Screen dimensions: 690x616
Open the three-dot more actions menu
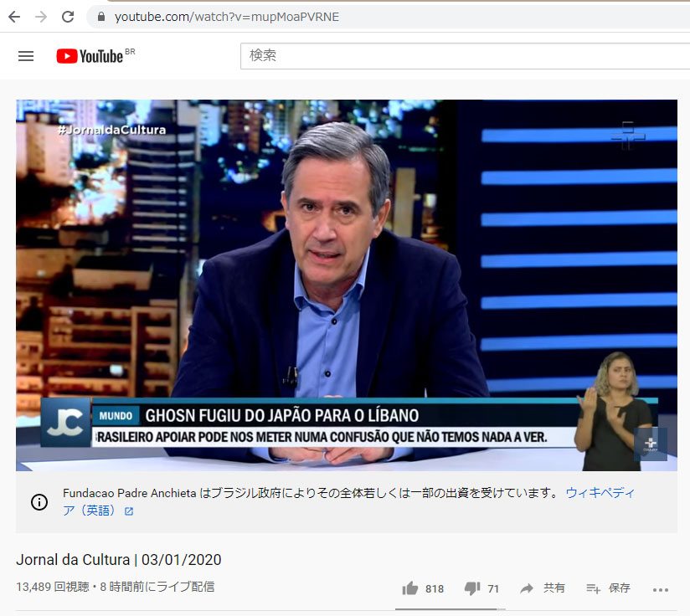(x=661, y=589)
